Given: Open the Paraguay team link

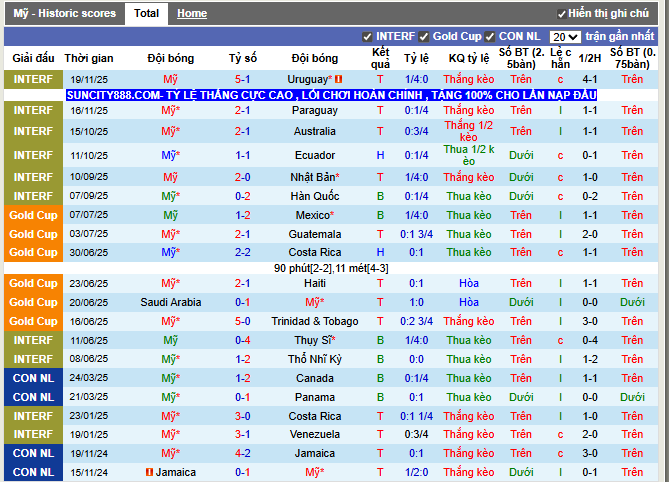Looking at the screenshot, I should point(315,110).
